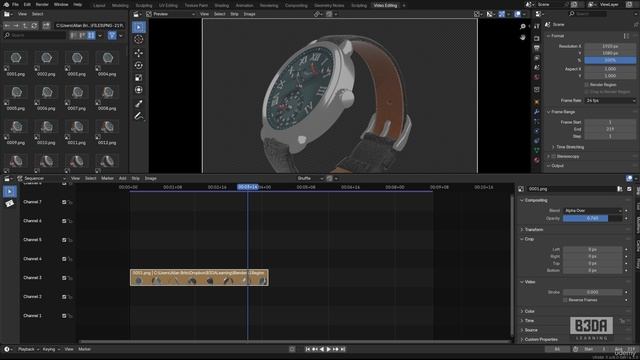Click the pan hand icon in preview

pyautogui.click(x=523, y=38)
